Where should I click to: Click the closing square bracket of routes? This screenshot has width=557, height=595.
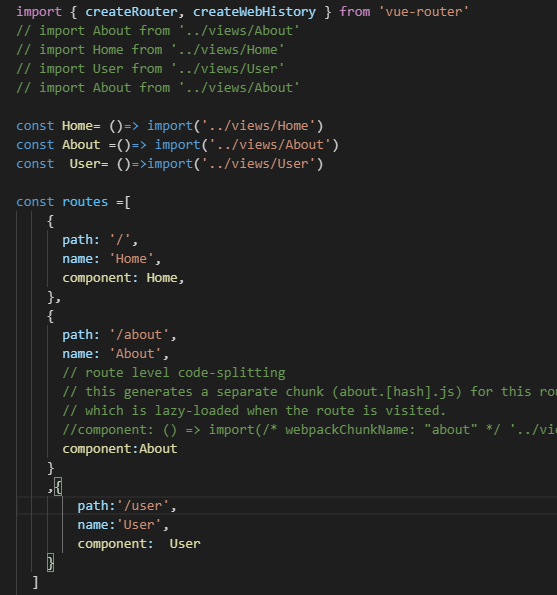point(35,582)
